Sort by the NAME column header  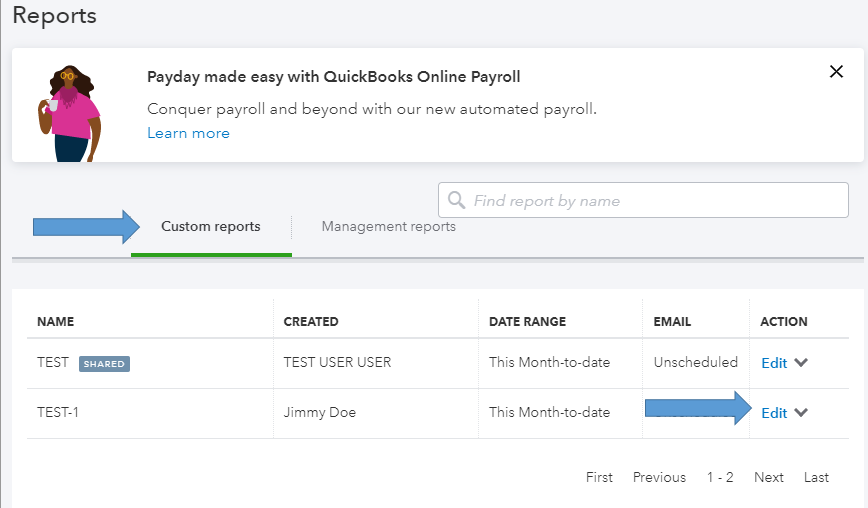[x=56, y=322]
